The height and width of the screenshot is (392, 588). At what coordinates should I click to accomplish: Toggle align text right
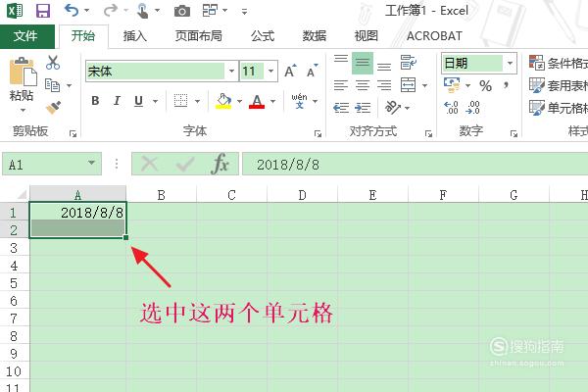[x=384, y=85]
